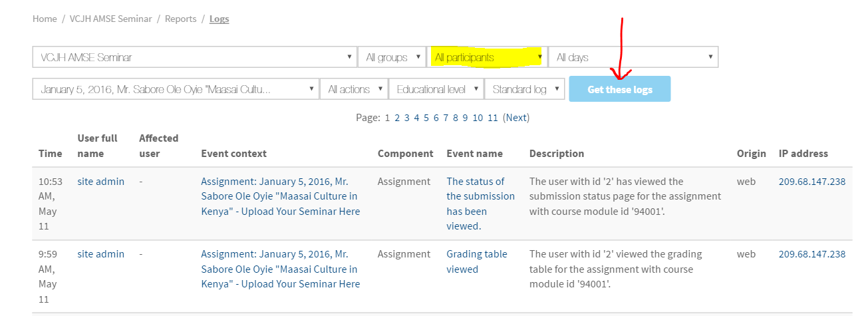Click the IP address in first row

(x=811, y=182)
